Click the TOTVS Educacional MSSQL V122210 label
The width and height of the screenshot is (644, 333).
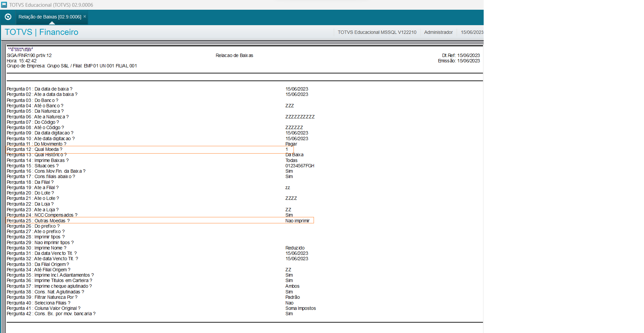click(x=377, y=32)
